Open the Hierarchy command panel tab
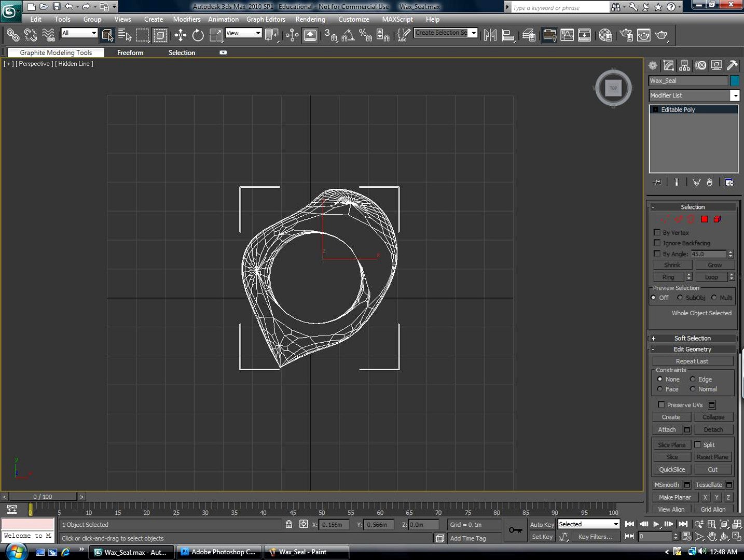Screen dimensions: 744x560 point(685,65)
